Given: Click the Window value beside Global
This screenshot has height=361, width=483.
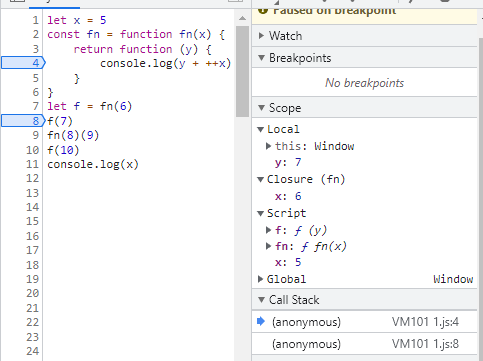Looking at the screenshot, I should point(453,279).
